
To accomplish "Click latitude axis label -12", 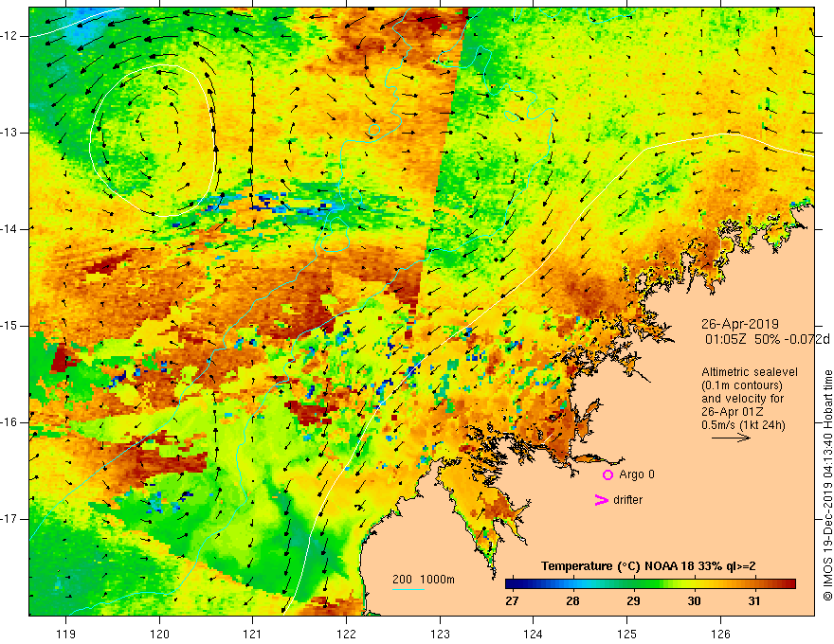I will click(10, 36).
